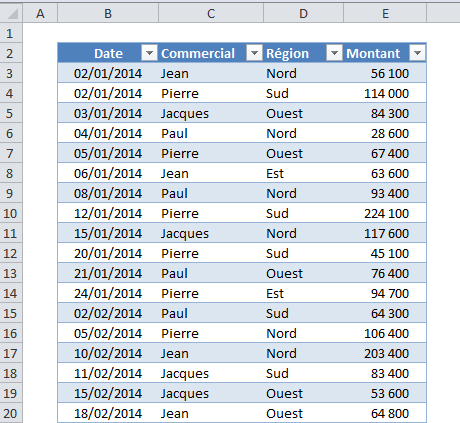Open the Montant column filter dropdown
Viewport: 460px width, 423px height.
pos(417,53)
